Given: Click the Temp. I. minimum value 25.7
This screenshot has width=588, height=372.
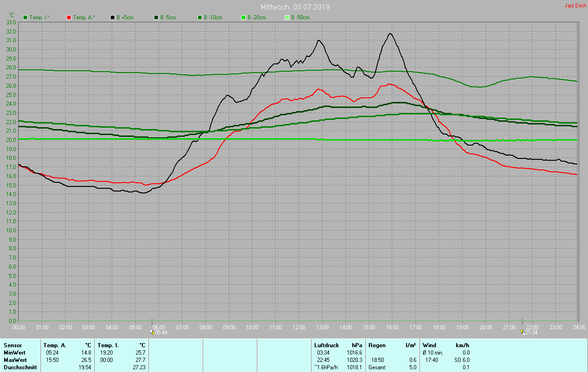Looking at the screenshot, I should pos(140,352).
